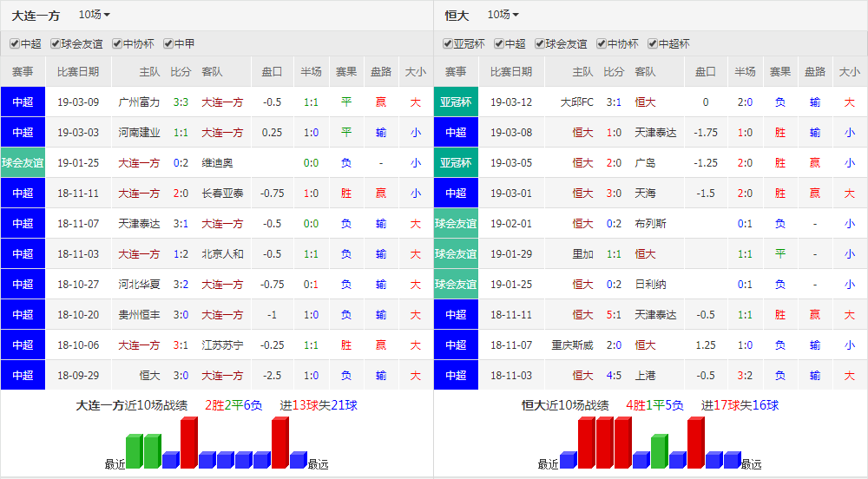Toggle the 中甲 league checkbox

click(168, 43)
